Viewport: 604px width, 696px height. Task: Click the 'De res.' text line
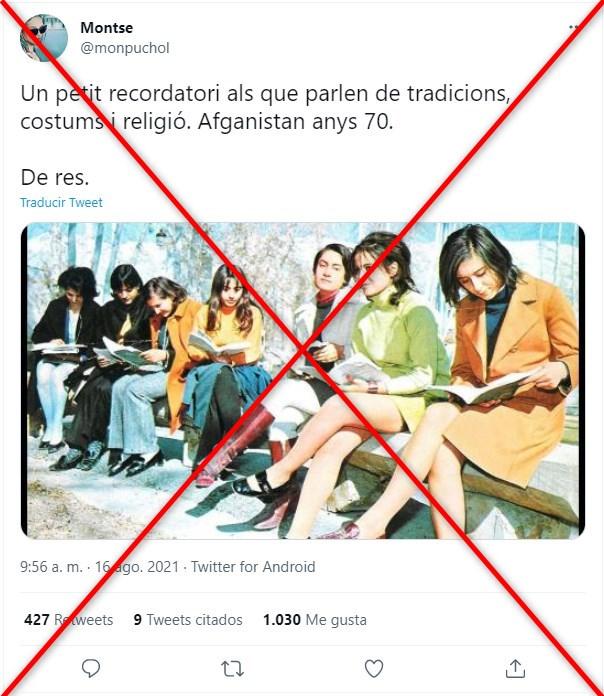(x=55, y=178)
